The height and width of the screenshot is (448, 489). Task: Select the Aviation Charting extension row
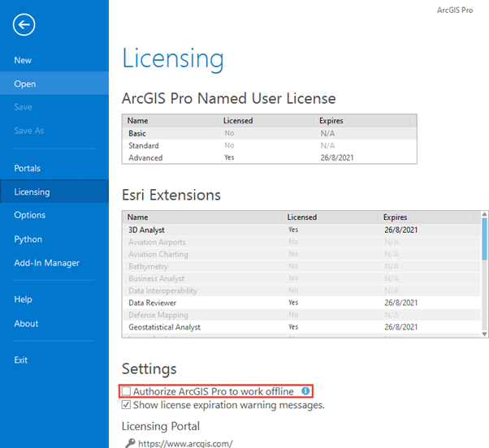[x=301, y=254]
